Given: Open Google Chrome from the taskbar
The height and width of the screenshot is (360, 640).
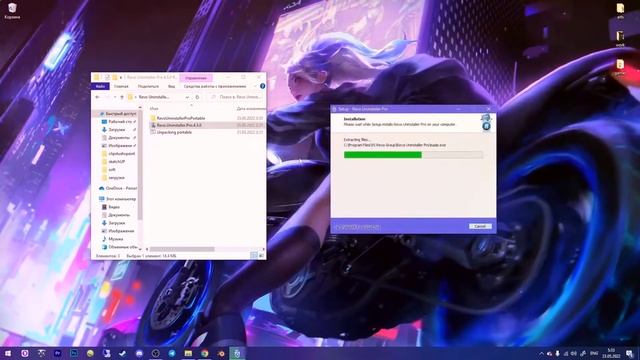Looking at the screenshot, I should click(204, 353).
